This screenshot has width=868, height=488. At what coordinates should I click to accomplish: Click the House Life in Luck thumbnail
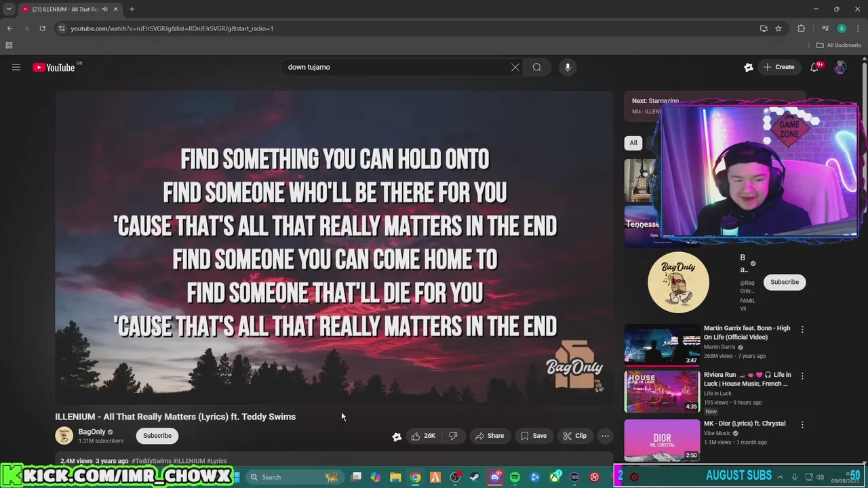[x=662, y=391]
